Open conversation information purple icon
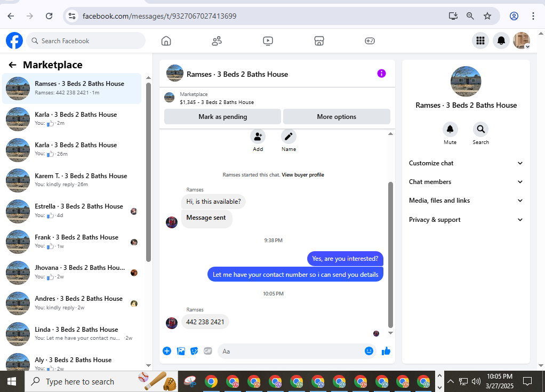The image size is (545, 392). tap(381, 73)
